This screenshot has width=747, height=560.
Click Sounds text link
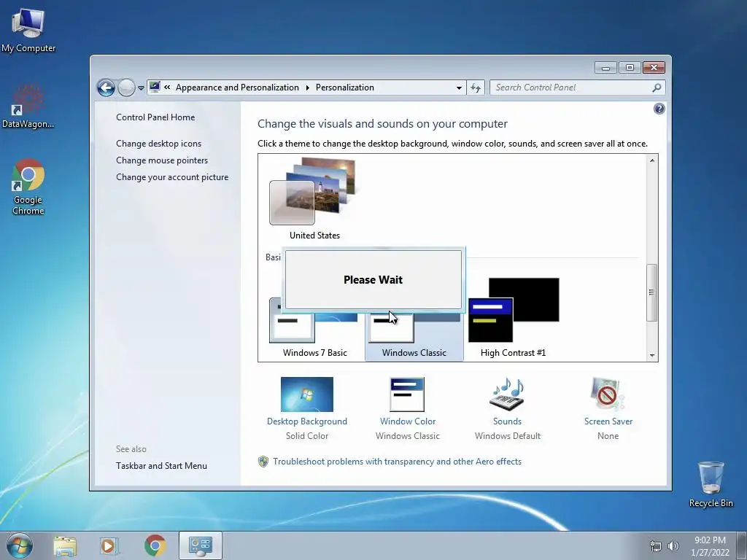point(508,421)
